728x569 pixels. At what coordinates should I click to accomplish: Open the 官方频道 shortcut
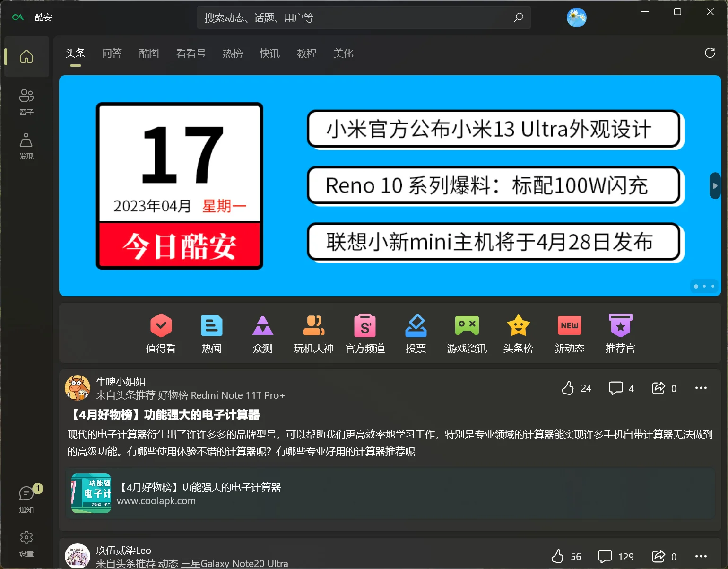pos(365,333)
